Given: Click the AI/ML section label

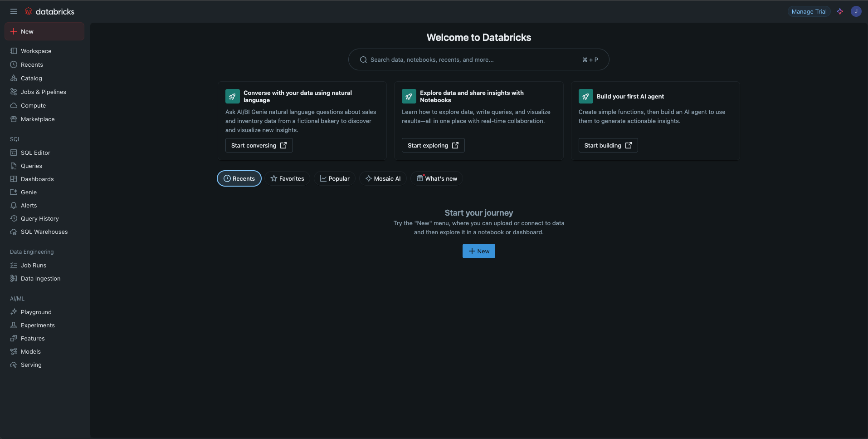Looking at the screenshot, I should [x=17, y=298].
